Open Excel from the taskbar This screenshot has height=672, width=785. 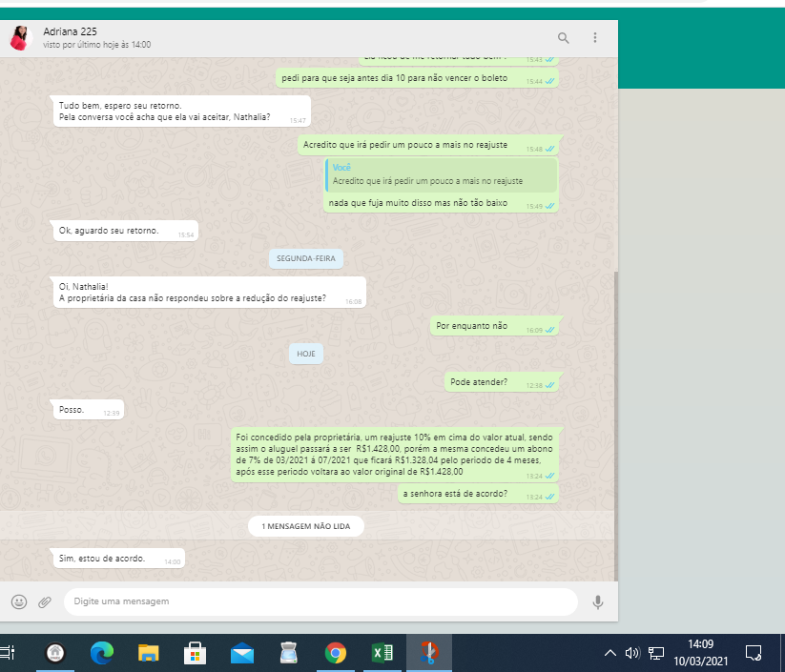point(382,653)
